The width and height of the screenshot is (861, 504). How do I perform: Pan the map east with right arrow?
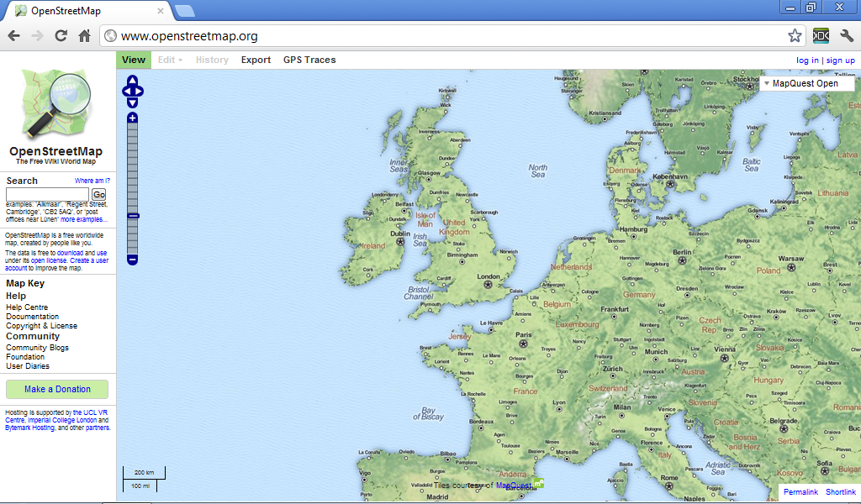[139, 91]
